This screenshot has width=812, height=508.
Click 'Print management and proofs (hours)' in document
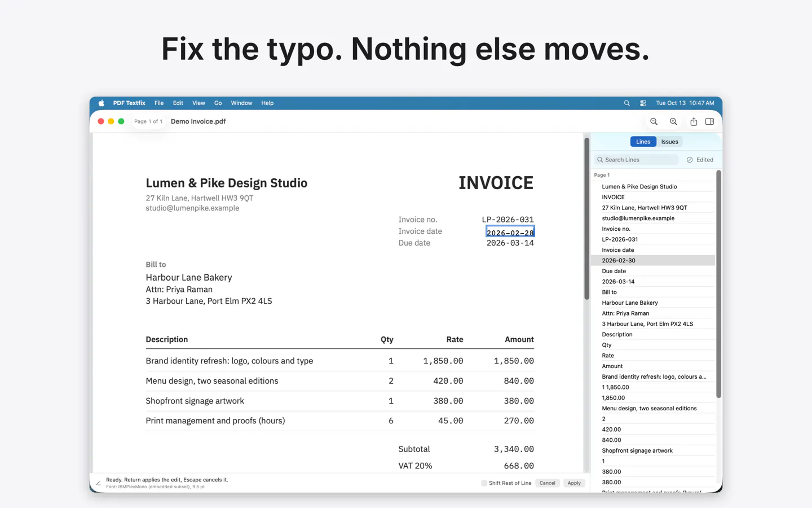click(215, 421)
